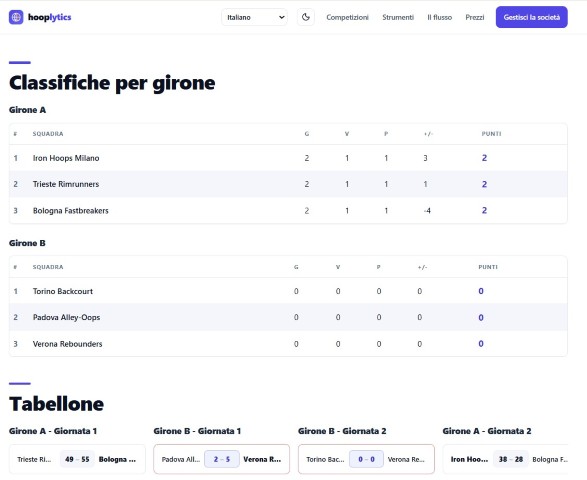The image size is (587, 480).
Task: Click the Girone A PUNTI column header
Action: tap(491, 134)
